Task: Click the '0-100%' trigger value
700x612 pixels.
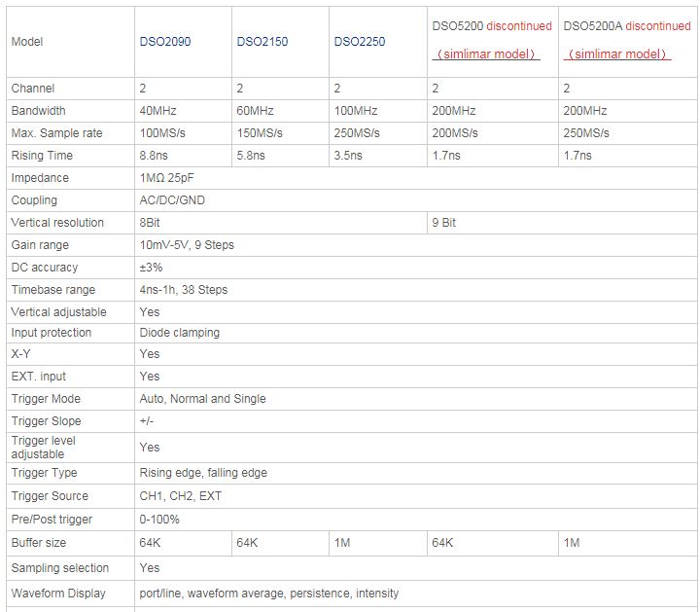Action: pyautogui.click(x=159, y=520)
